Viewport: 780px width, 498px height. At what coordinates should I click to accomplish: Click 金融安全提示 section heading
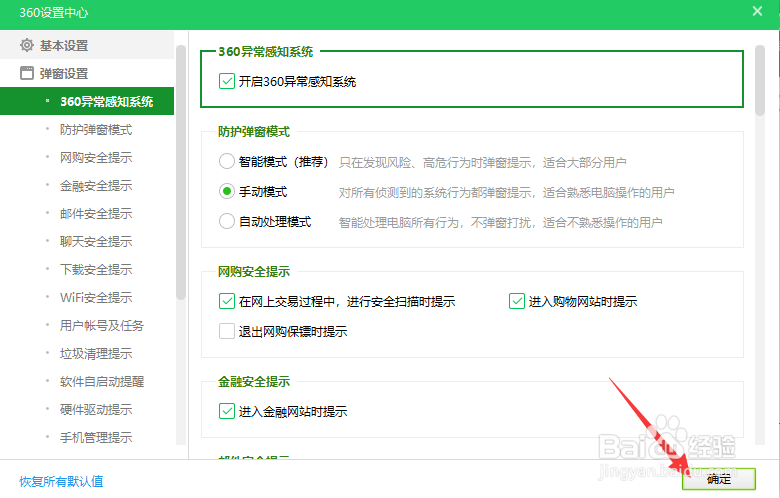click(254, 382)
